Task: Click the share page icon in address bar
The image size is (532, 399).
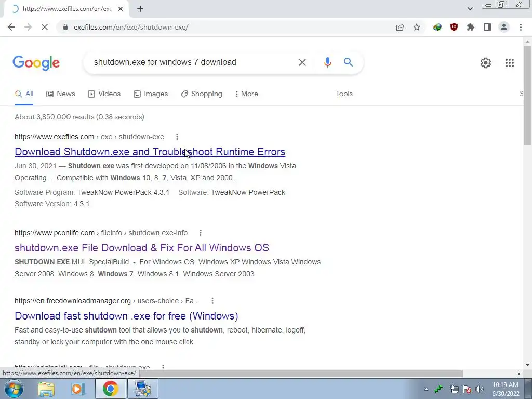Action: click(400, 27)
